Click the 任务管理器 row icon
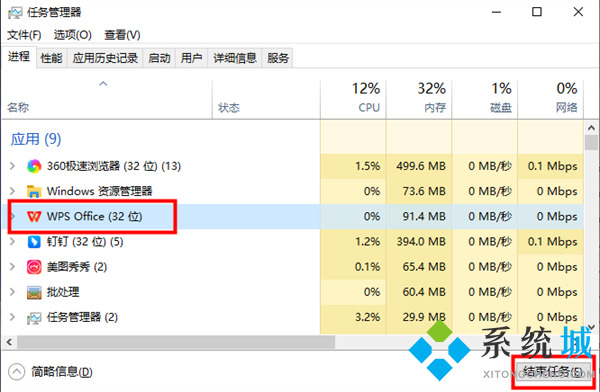 pos(34,318)
